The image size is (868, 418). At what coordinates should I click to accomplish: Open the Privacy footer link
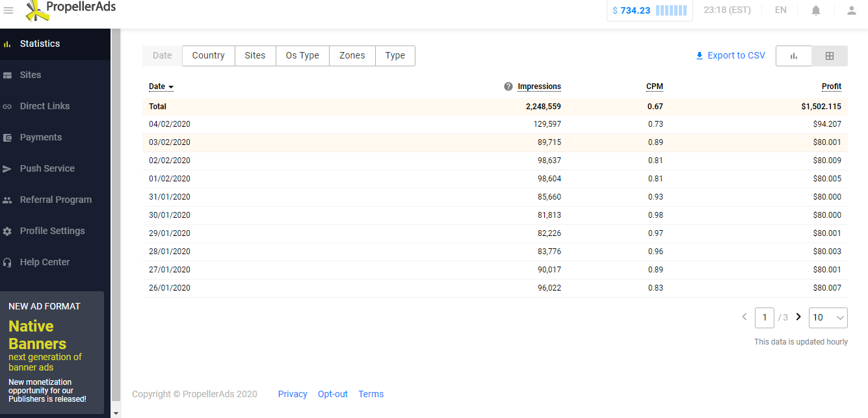click(x=293, y=394)
